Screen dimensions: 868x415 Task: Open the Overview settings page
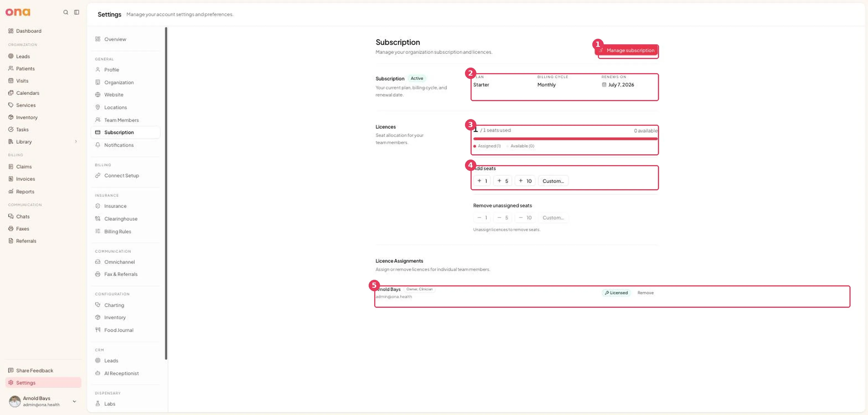(x=125, y=39)
